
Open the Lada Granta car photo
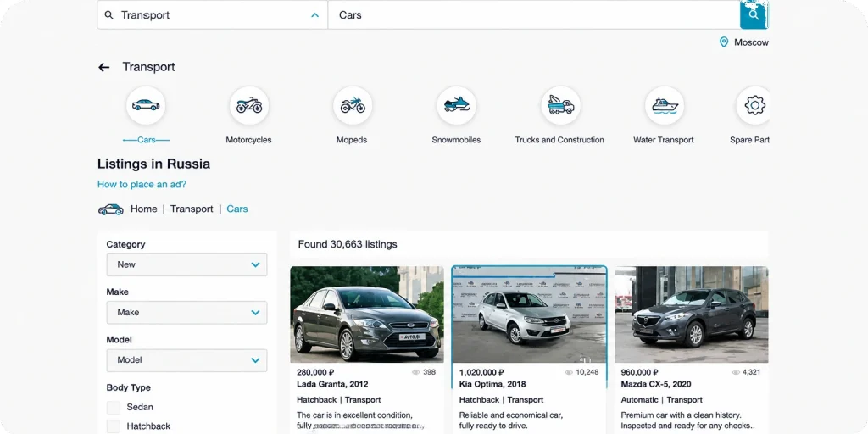pyautogui.click(x=367, y=314)
